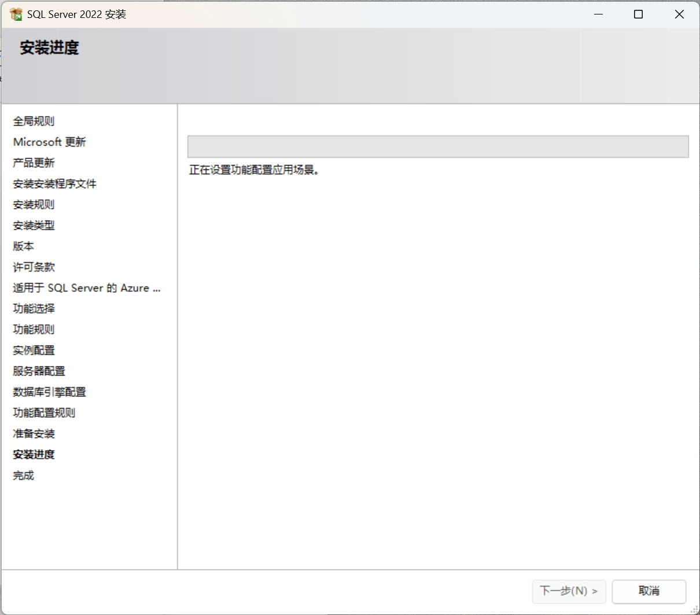
Task: Select the 准备安装 step
Action: click(34, 433)
